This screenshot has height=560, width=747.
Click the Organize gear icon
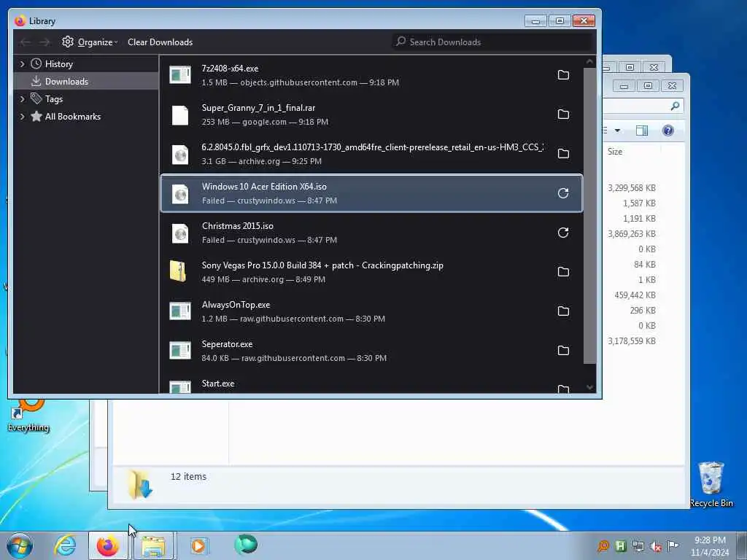[68, 42]
